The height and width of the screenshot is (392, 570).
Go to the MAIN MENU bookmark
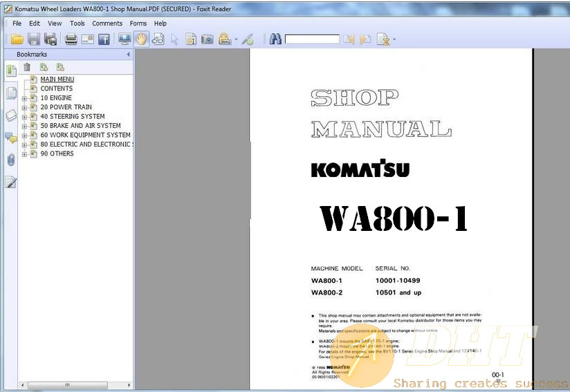[x=57, y=80]
